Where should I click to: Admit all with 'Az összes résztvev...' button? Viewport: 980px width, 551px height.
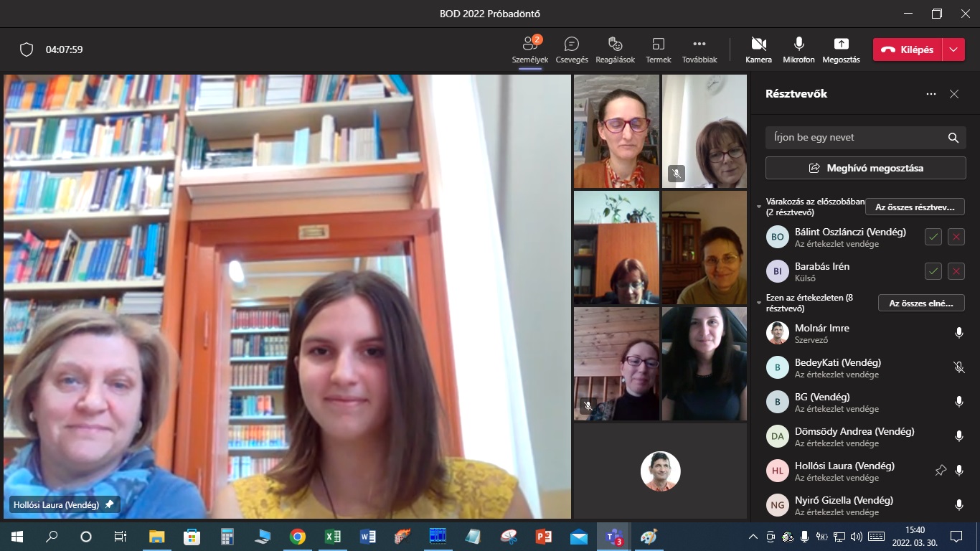pyautogui.click(x=915, y=207)
